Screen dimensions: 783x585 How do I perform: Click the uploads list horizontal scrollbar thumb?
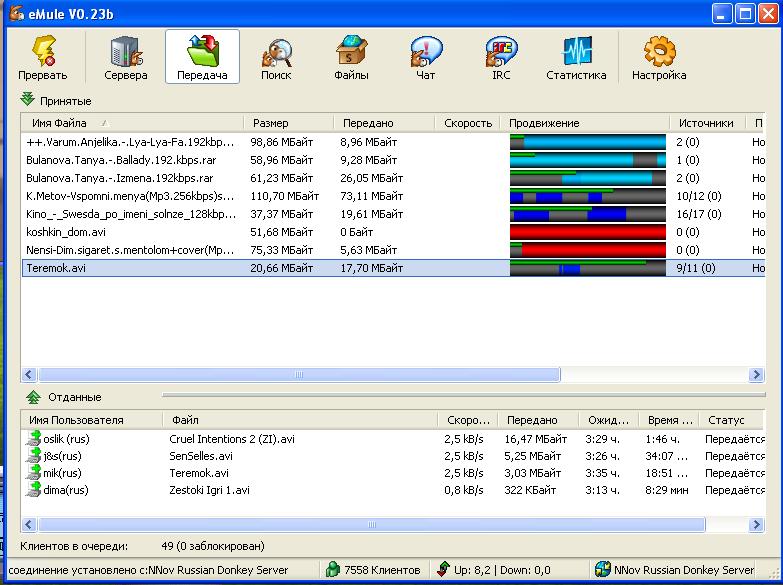(x=372, y=525)
